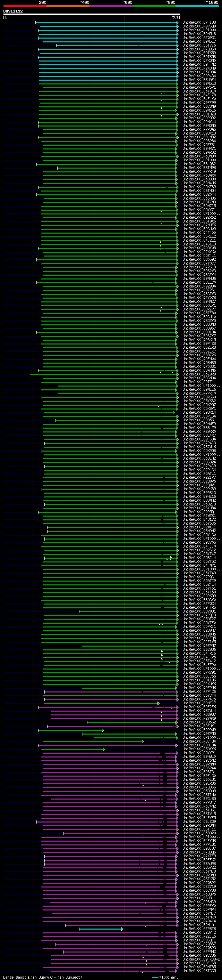The image size is (222, 980).
Task: Click hit UniRef100_A2ZIP7
Action: tap(199, 477)
